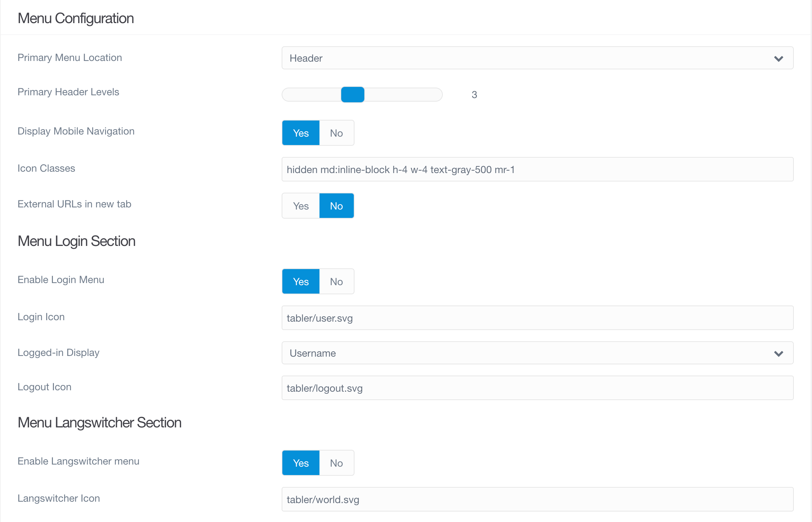This screenshot has width=812, height=522.
Task: Set Display Mobile Navigation to Yes
Action: (301, 133)
